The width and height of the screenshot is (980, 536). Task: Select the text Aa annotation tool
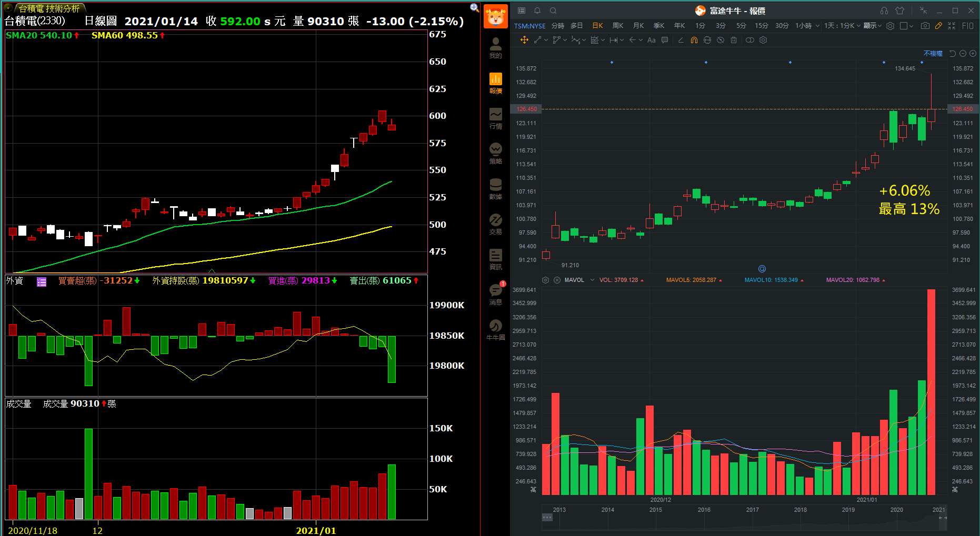point(651,40)
